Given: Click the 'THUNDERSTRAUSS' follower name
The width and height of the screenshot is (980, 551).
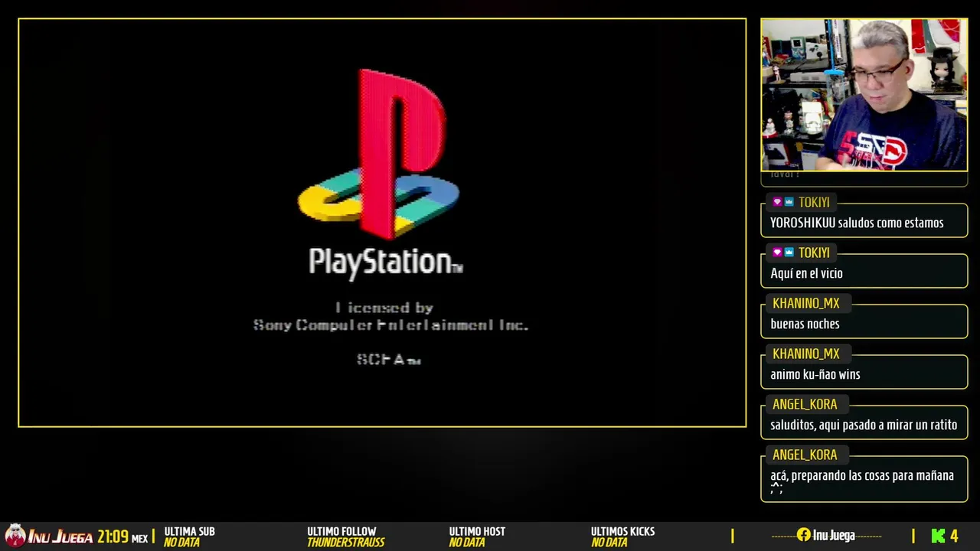Looking at the screenshot, I should point(346,543).
